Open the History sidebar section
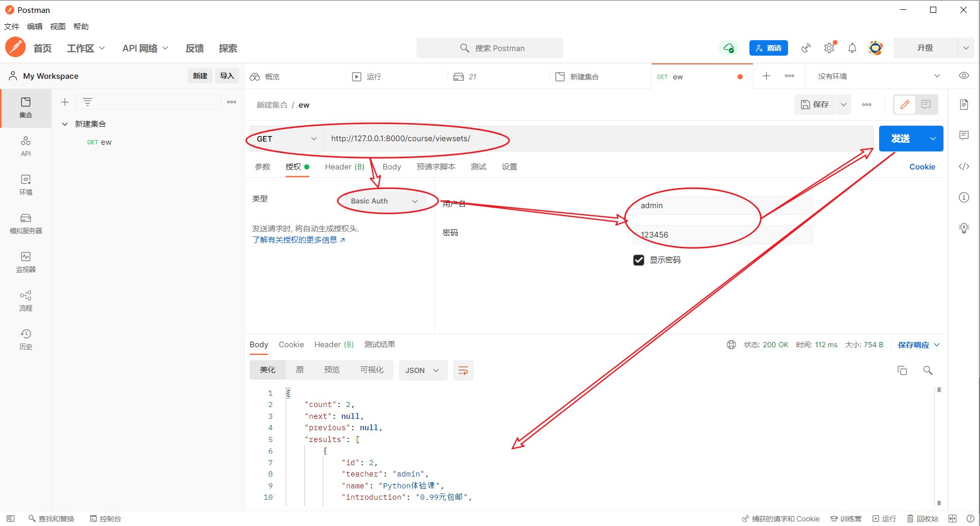Screen dimensions: 980x526 tap(26, 340)
